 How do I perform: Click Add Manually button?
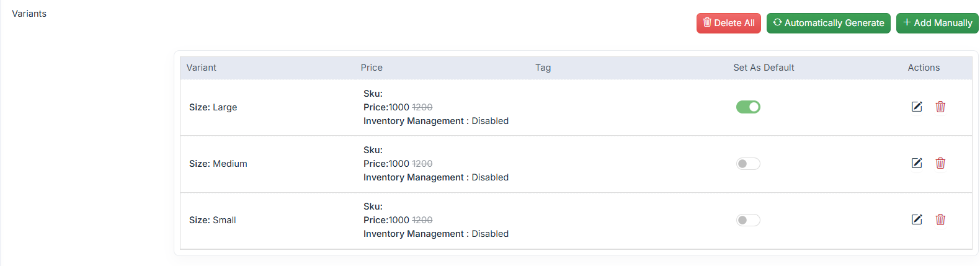coord(937,23)
